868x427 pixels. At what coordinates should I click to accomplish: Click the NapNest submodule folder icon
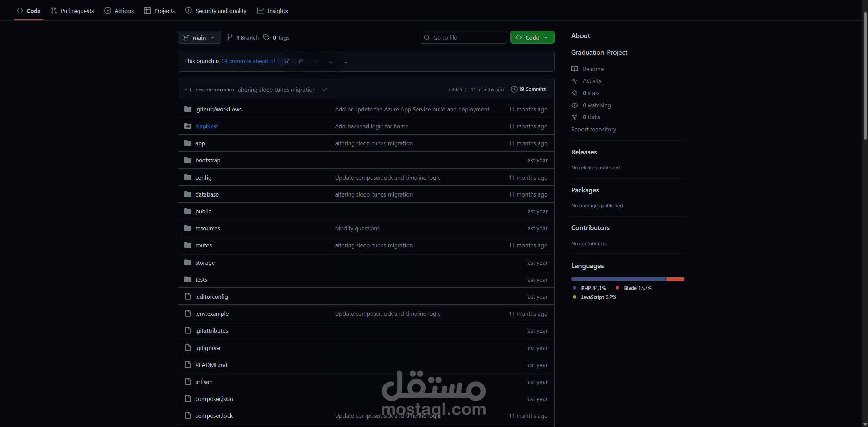188,126
